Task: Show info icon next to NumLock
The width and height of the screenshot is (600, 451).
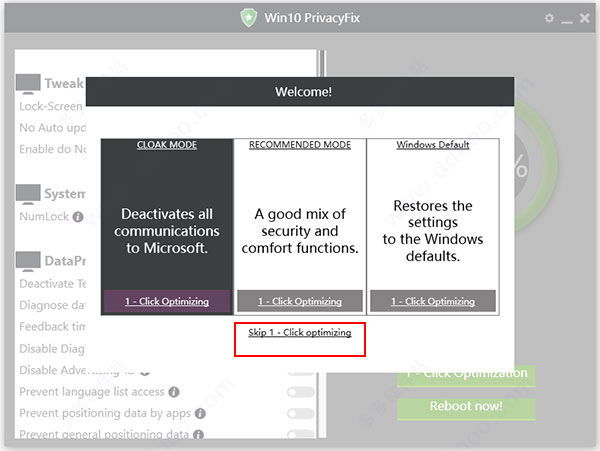Action: pos(78,217)
